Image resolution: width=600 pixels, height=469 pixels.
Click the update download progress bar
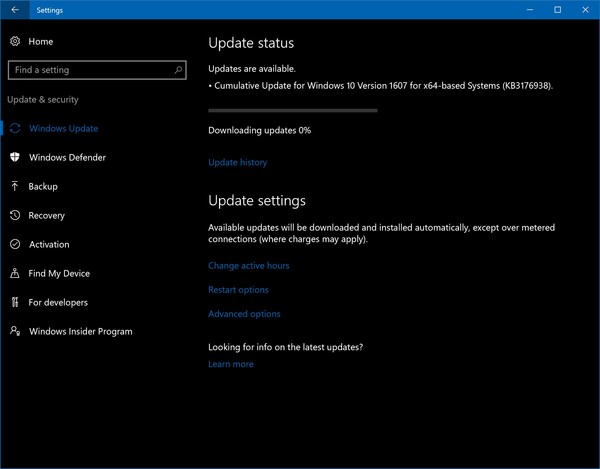[x=292, y=110]
